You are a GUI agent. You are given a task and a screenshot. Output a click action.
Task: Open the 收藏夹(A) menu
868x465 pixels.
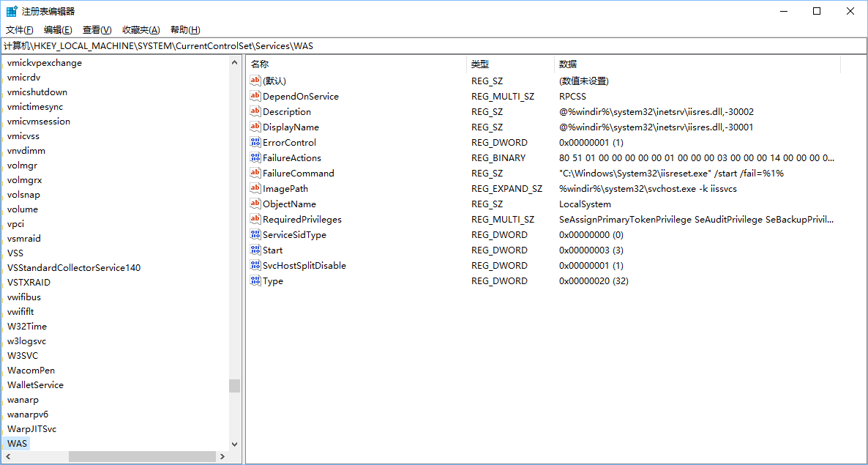(141, 30)
